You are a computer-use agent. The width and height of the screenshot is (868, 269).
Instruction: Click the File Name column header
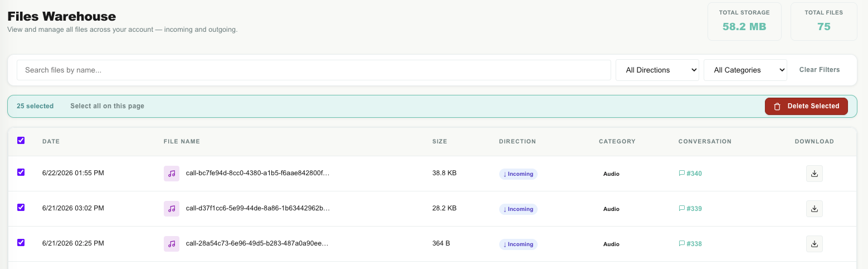point(182,142)
